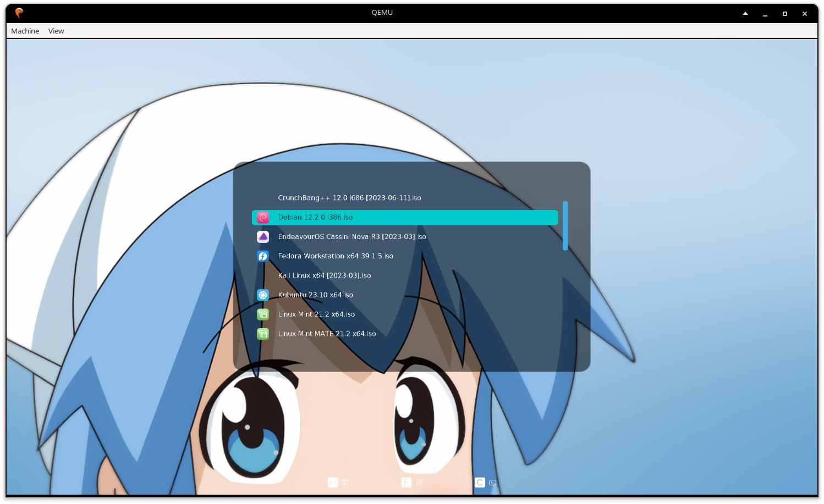Viewport: 824px width, 504px height.
Task: Select Kali Linux x64 [2023-03].iso
Action: coord(325,275)
